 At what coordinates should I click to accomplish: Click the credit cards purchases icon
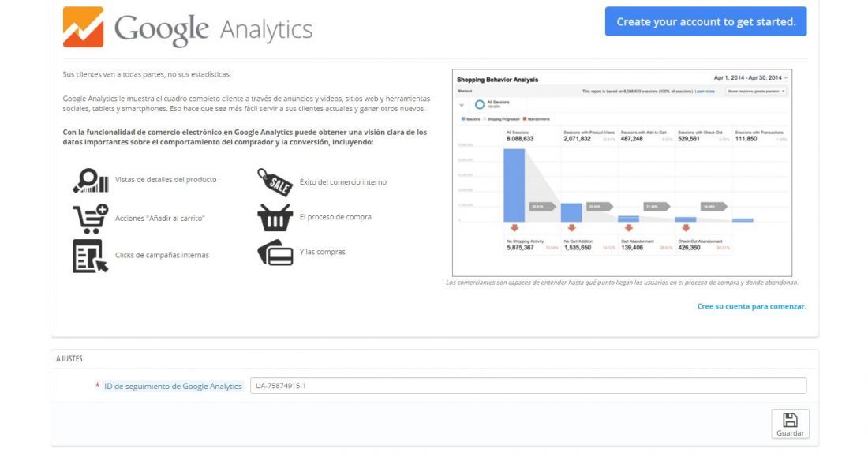275,253
